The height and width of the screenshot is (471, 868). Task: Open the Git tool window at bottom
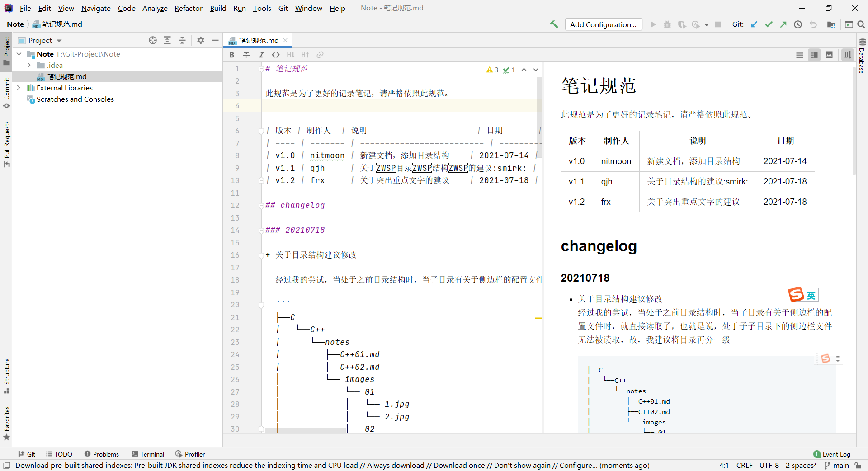pos(27,454)
